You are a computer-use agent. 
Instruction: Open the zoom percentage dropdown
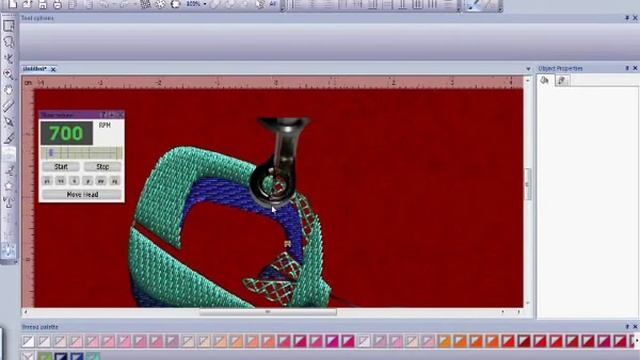pyautogui.click(x=204, y=4)
